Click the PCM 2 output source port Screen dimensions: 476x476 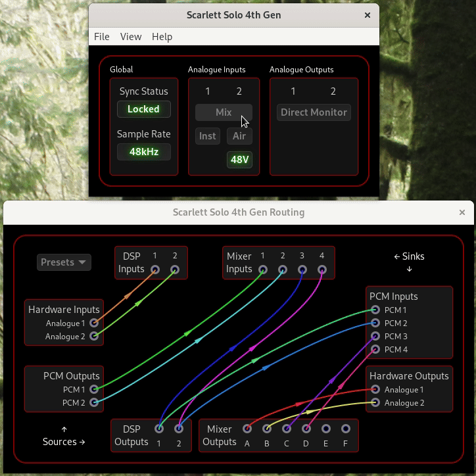(94, 402)
